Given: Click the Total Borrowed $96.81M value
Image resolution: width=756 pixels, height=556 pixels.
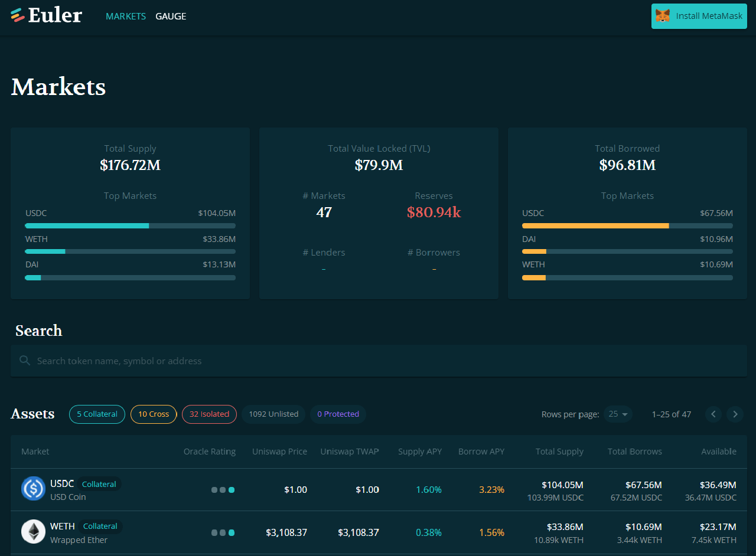Looking at the screenshot, I should click(x=627, y=165).
